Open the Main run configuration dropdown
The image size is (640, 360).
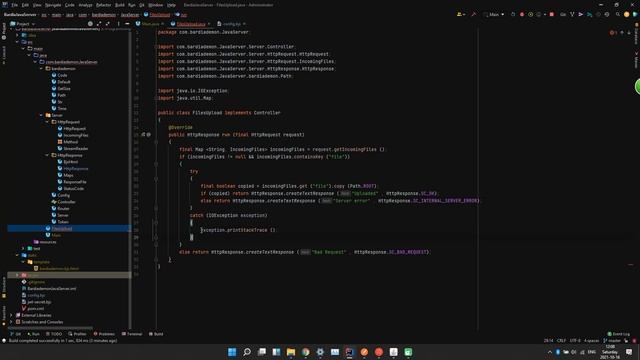pyautogui.click(x=494, y=14)
